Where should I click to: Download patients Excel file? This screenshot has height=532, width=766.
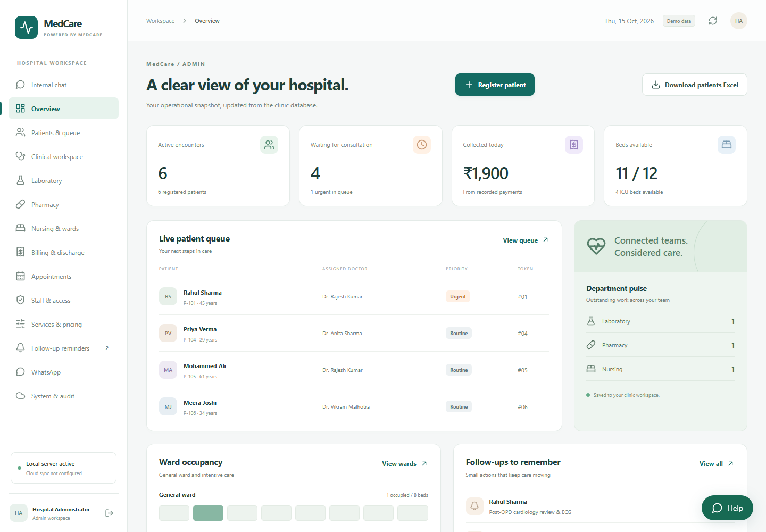point(695,85)
